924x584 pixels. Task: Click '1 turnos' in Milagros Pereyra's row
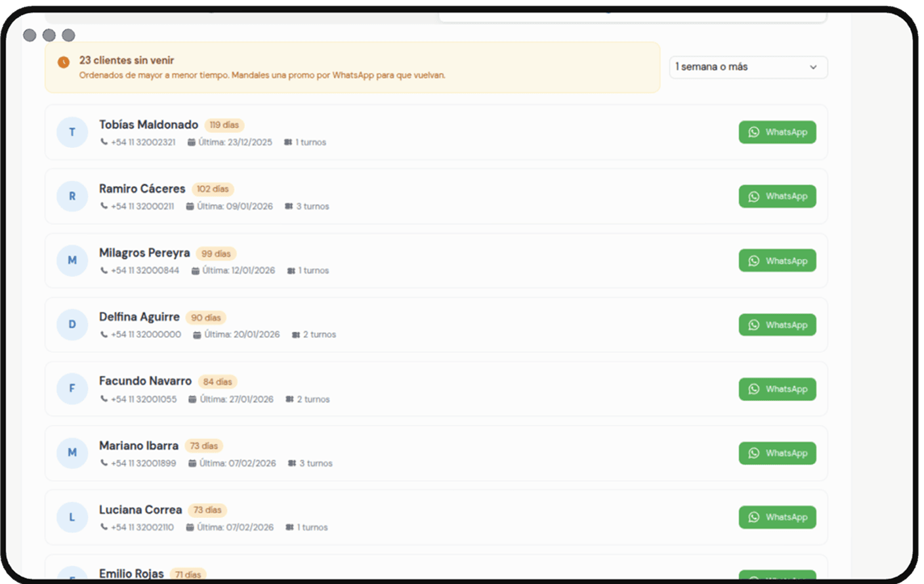[314, 270]
